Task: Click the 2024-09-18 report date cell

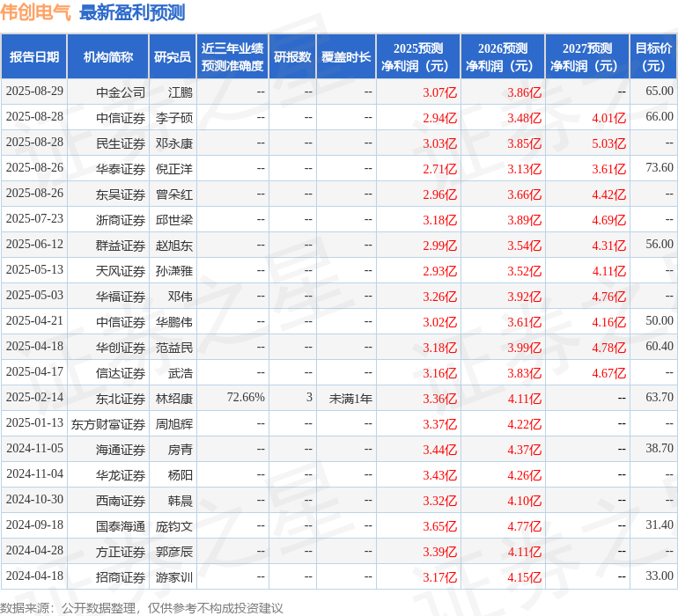Action: tap(35, 525)
